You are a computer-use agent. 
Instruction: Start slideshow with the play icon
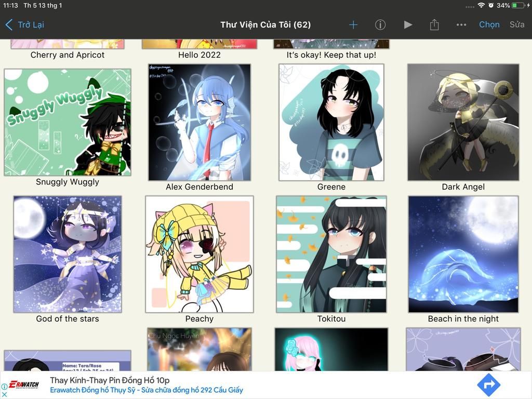408,25
